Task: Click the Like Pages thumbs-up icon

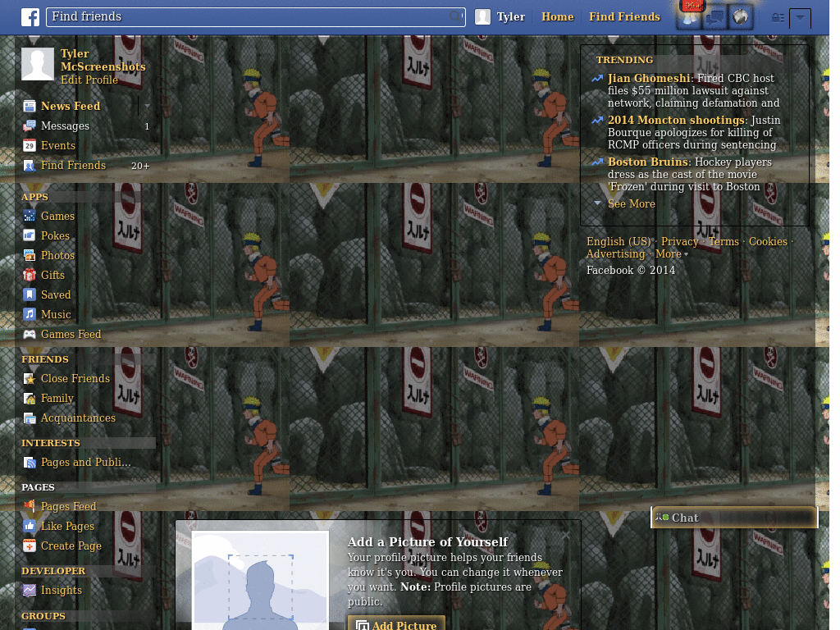Action: coord(30,526)
